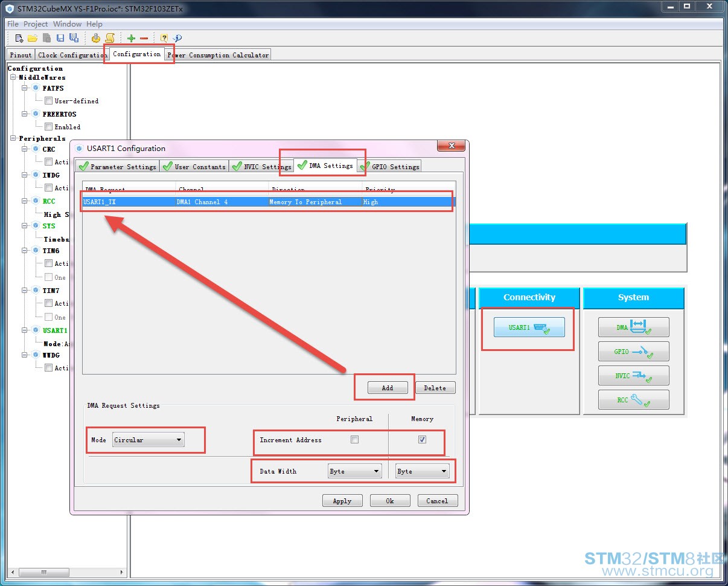Open the Peripheral Data Width dropdown
The height and width of the screenshot is (586, 728).
coord(355,471)
